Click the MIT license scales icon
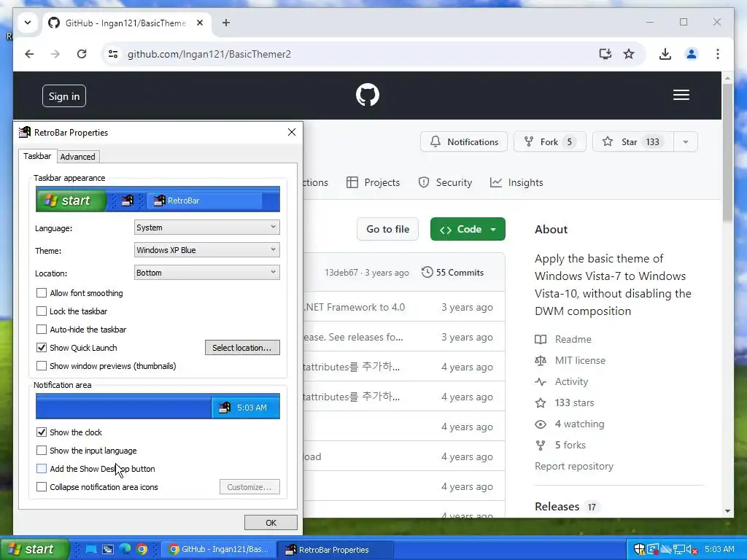The height and width of the screenshot is (560, 747). (541, 360)
